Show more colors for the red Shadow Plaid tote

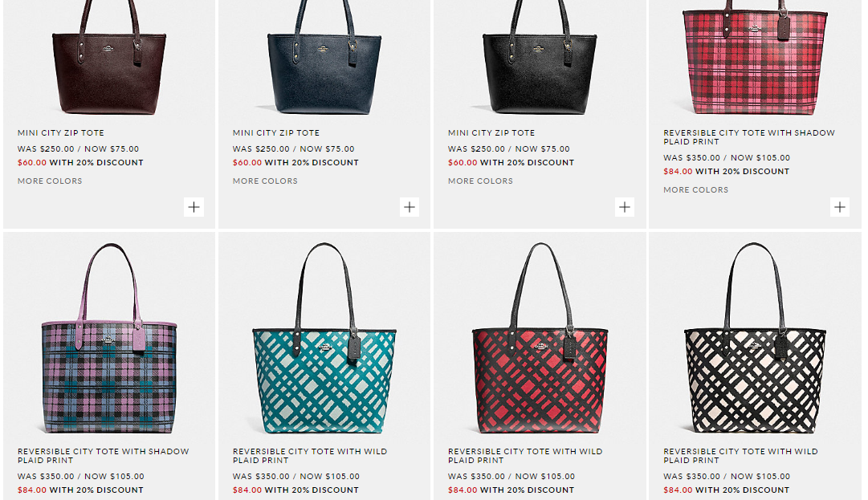tap(695, 190)
